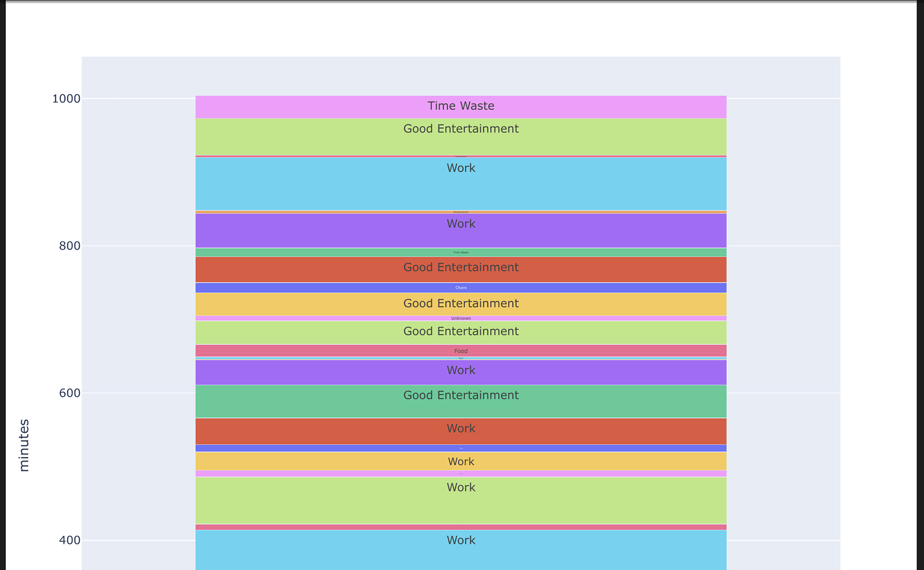
Task: Select the red Good Entertainment segment
Action: tap(461, 268)
